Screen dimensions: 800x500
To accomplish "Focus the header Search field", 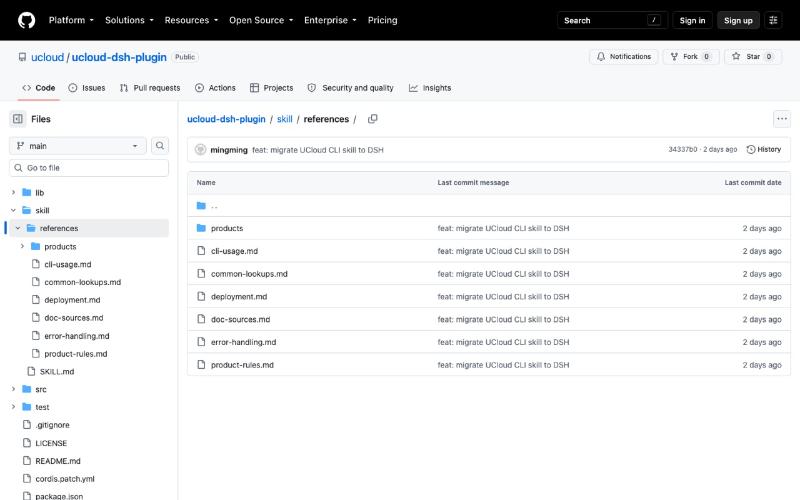I will point(612,20).
